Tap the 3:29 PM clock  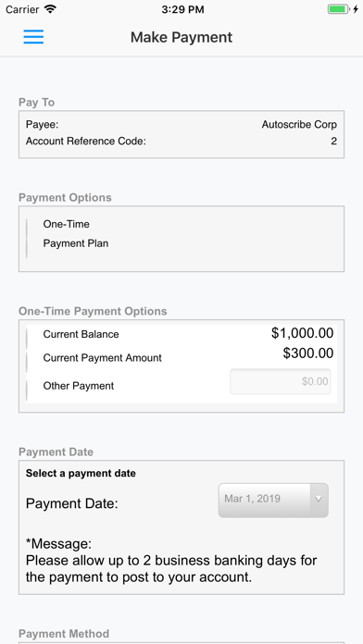tap(182, 9)
